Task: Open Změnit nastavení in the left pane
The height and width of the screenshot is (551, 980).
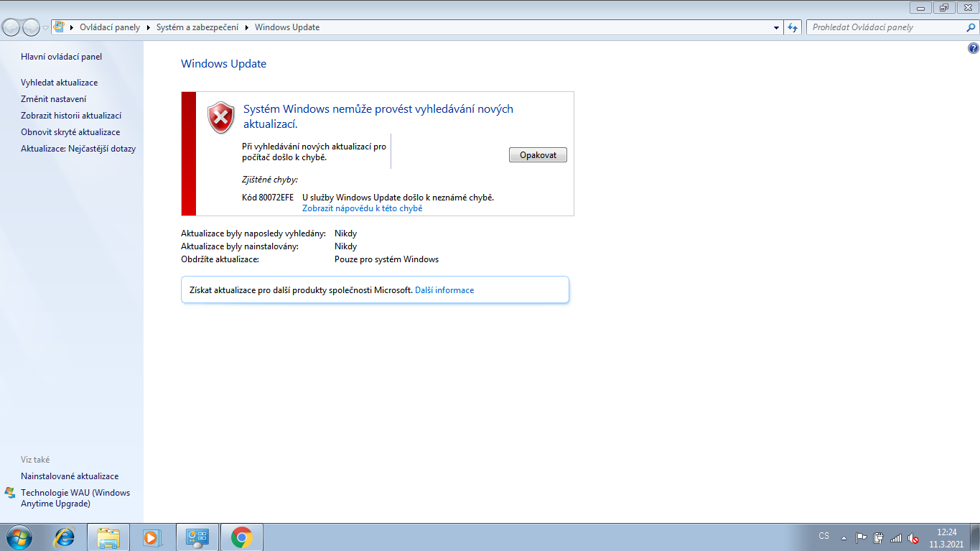Action: (x=54, y=99)
